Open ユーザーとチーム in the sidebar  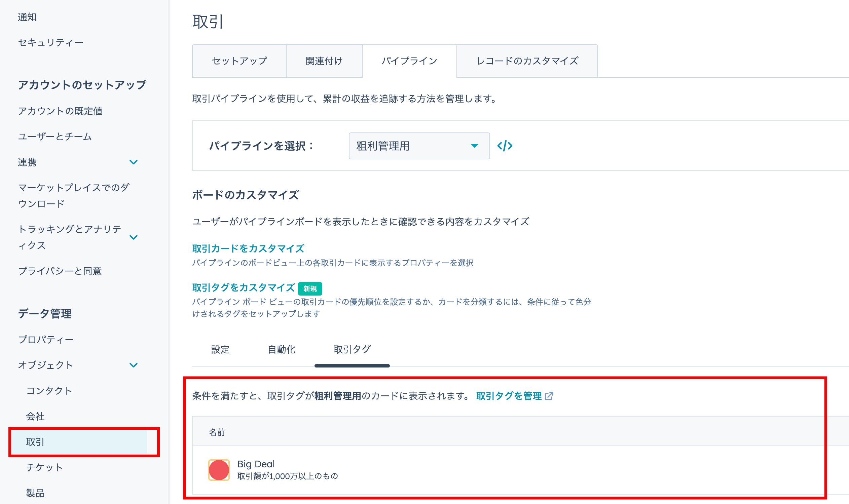55,137
